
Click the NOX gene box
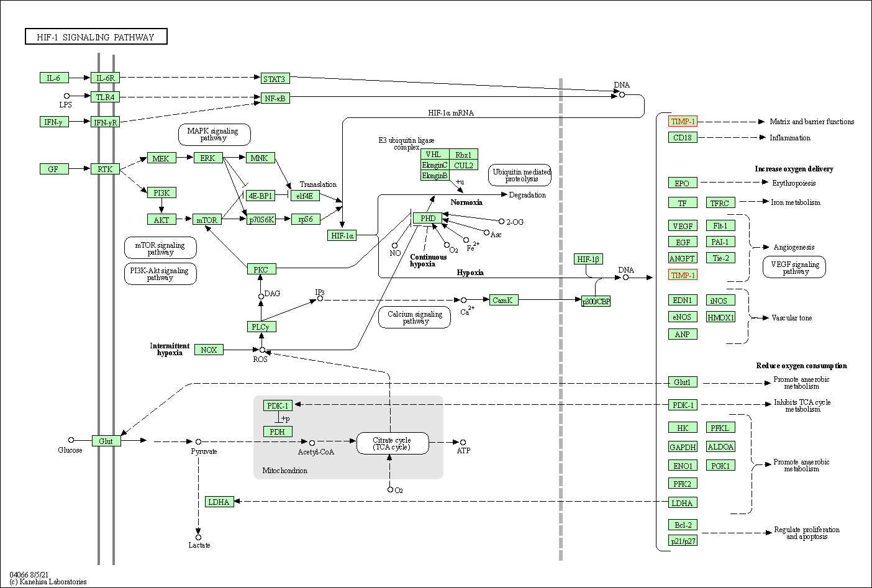[209, 350]
